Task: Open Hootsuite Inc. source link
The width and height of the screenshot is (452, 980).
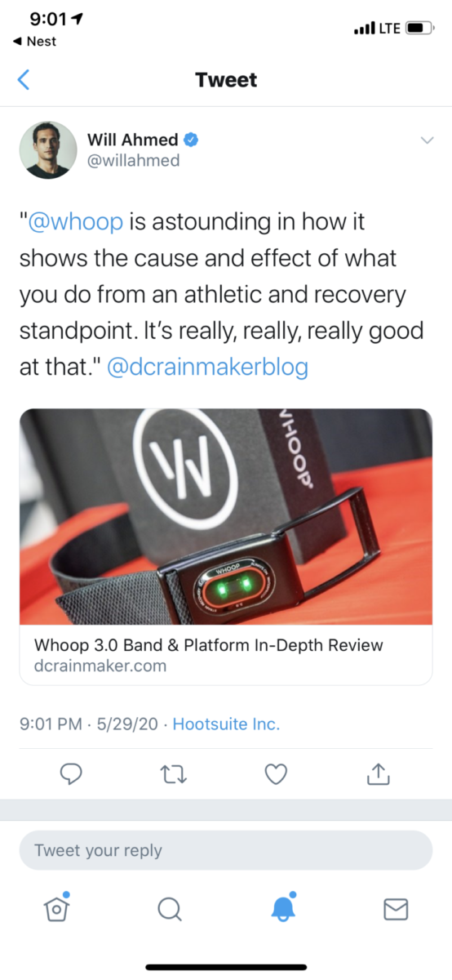Action: pyautogui.click(x=226, y=724)
